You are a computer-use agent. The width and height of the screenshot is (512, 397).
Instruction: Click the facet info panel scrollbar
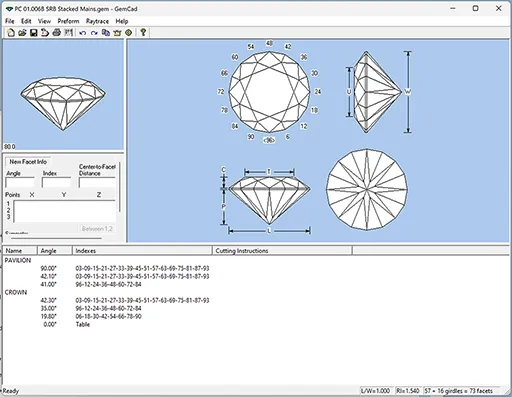[x=120, y=187]
